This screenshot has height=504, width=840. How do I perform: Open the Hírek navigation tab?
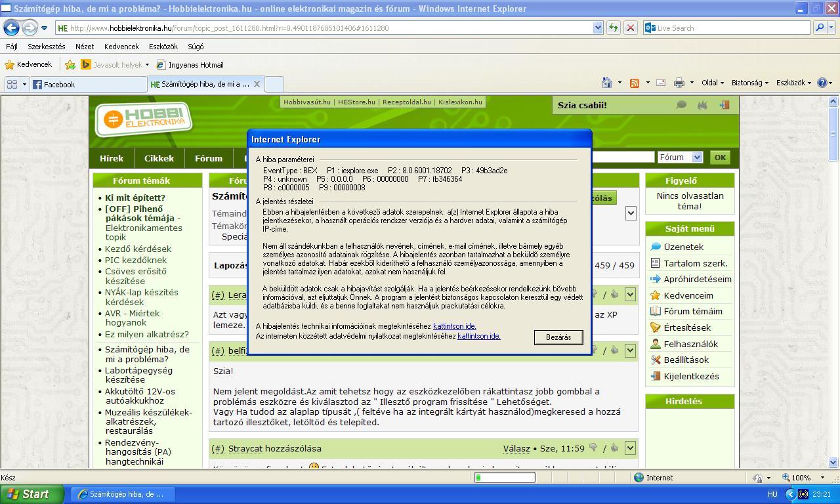point(112,158)
